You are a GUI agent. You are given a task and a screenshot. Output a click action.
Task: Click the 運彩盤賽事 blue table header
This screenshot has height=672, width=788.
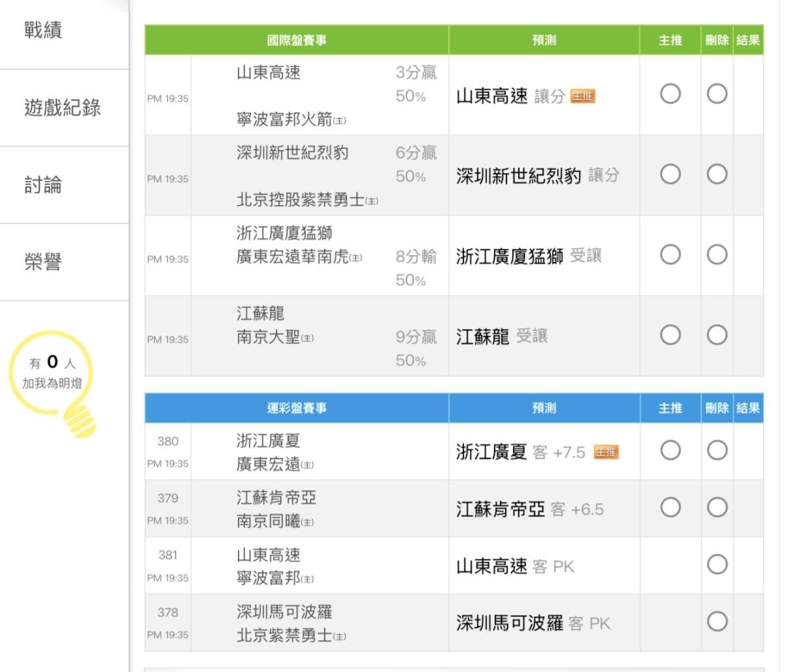[296, 409]
